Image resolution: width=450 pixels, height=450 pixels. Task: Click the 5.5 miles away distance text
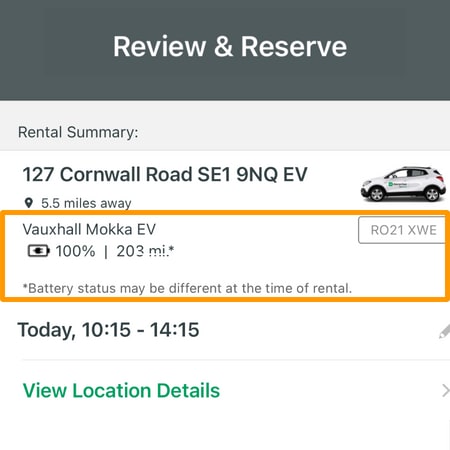(86, 203)
